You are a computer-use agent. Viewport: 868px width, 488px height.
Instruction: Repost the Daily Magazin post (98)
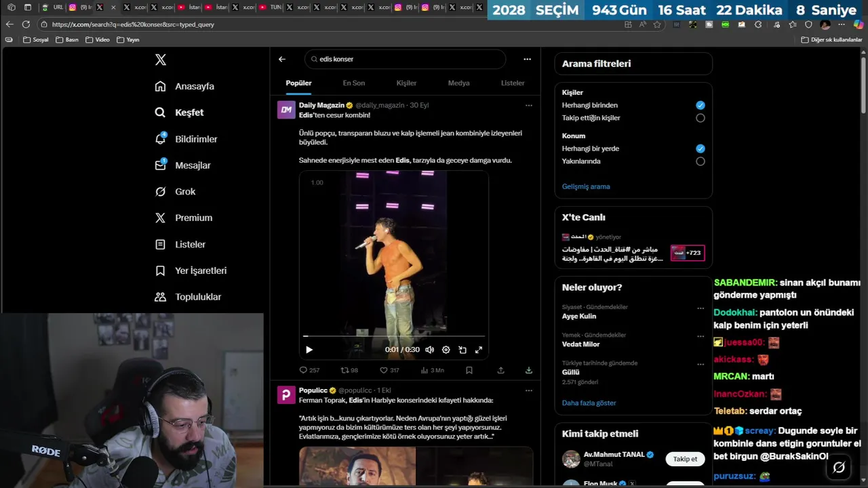point(349,370)
